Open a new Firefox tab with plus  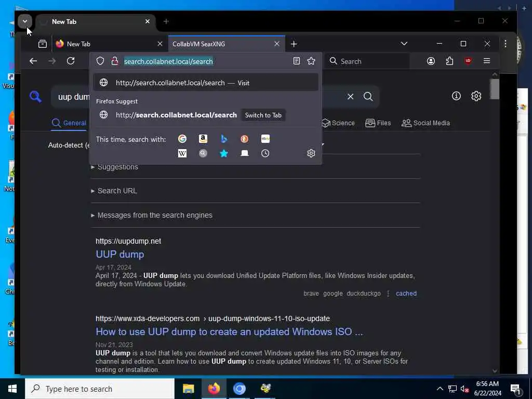(x=294, y=44)
